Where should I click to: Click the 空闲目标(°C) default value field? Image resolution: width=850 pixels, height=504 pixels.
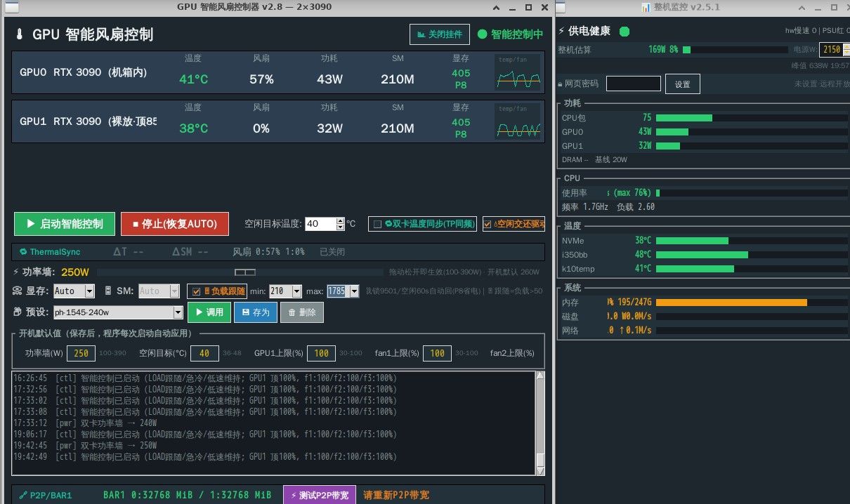[204, 353]
